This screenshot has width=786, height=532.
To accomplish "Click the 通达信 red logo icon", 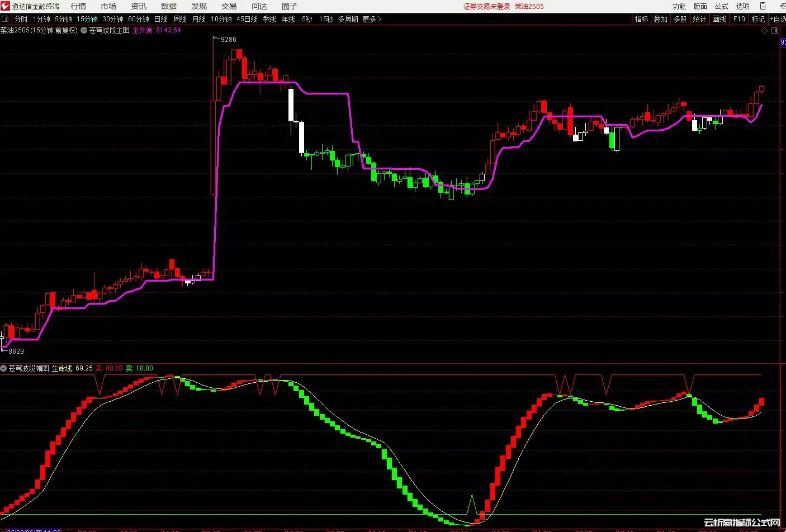I will pos(6,6).
